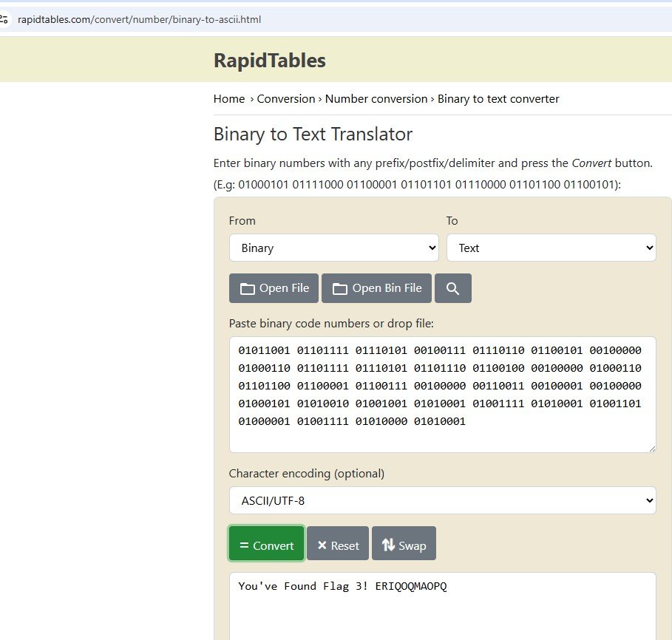Open the Number conversion breadcrumb link

tap(376, 98)
